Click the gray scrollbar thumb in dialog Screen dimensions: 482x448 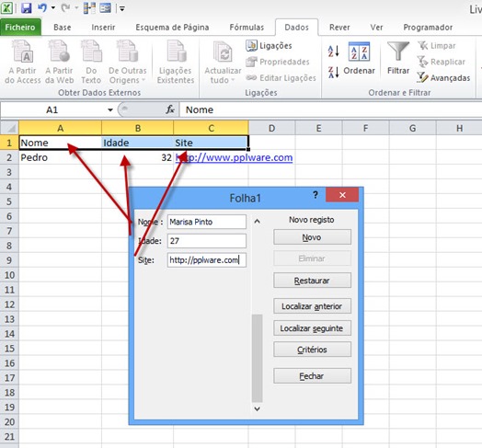coord(257,358)
